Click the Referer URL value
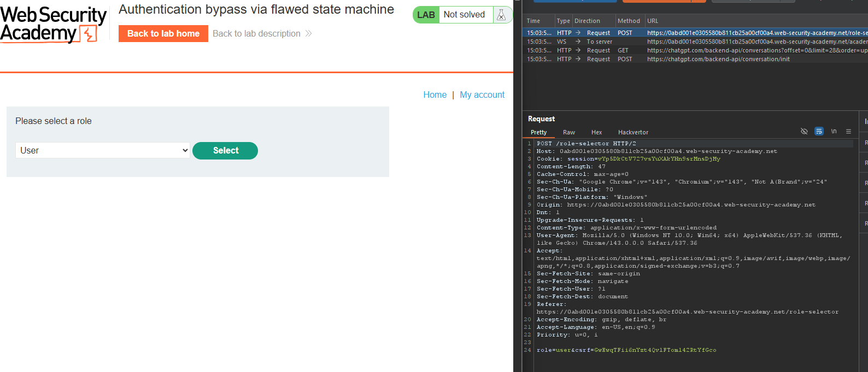This screenshot has width=868, height=372. tap(687, 312)
